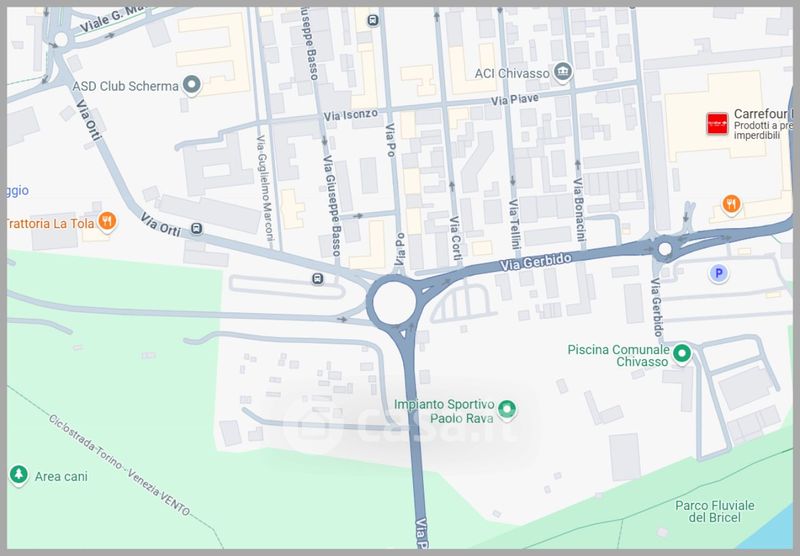Click the Via Isonzo road label
Viewport: 800px width, 556px height.
pyautogui.click(x=351, y=115)
